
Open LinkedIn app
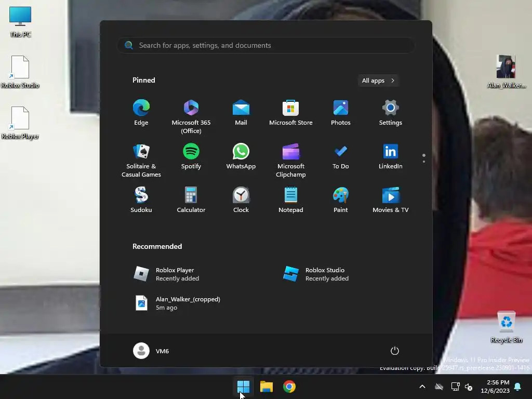pyautogui.click(x=391, y=157)
